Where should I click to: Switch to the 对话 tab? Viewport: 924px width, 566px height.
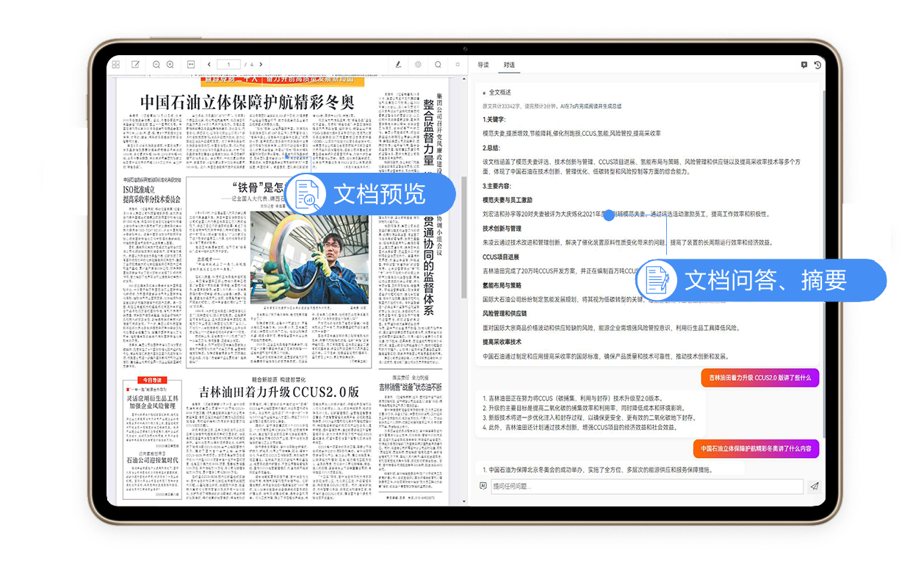[x=509, y=65]
